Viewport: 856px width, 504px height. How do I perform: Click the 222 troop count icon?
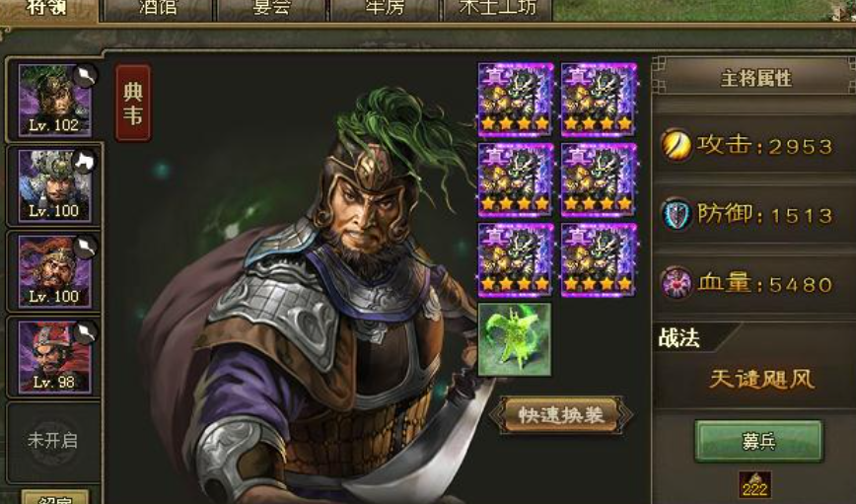pyautogui.click(x=755, y=485)
